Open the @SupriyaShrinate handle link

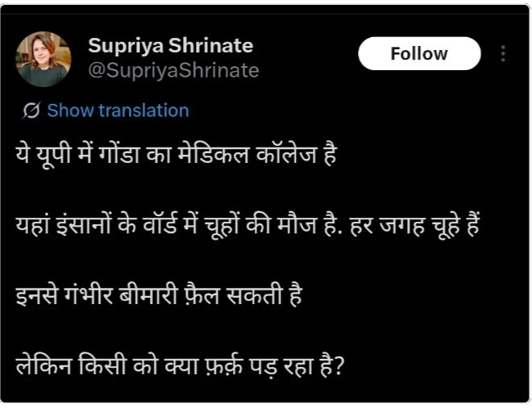coord(173,71)
